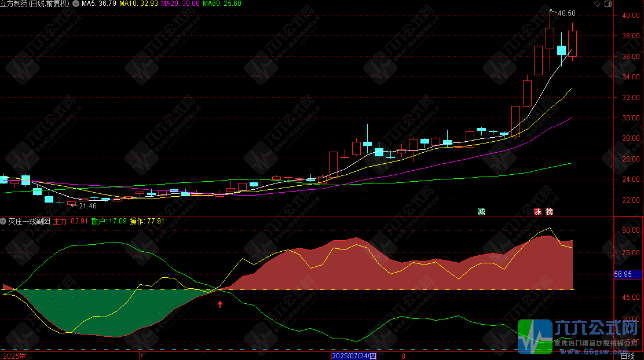Image resolution: width=644 pixels, height=360 pixels.
Task: Click the 22.00 price axis label
Action: click(x=631, y=200)
